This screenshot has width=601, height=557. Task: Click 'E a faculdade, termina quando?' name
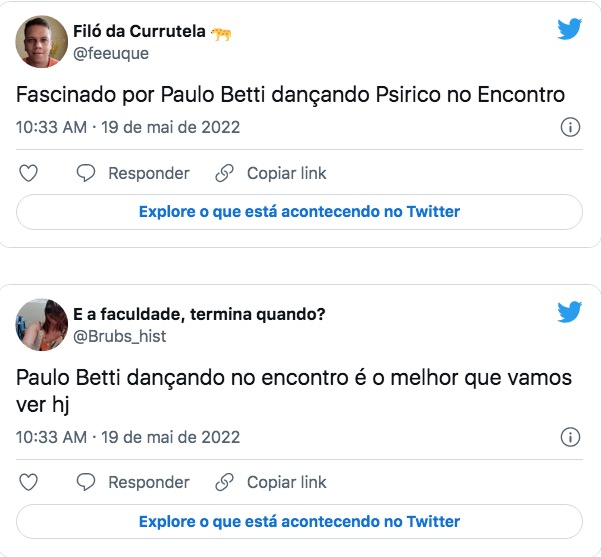199,315
